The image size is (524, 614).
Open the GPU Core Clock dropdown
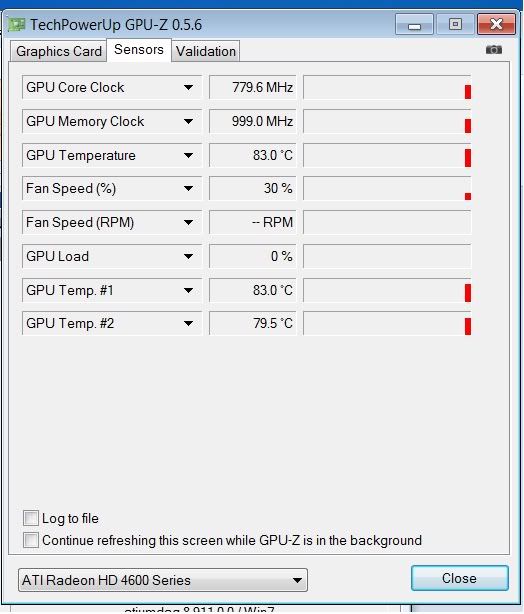188,87
